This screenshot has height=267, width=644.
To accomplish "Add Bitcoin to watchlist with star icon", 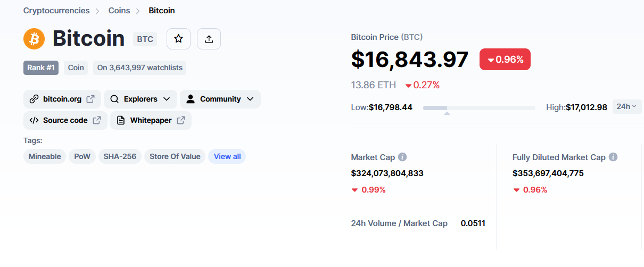I will (x=178, y=39).
